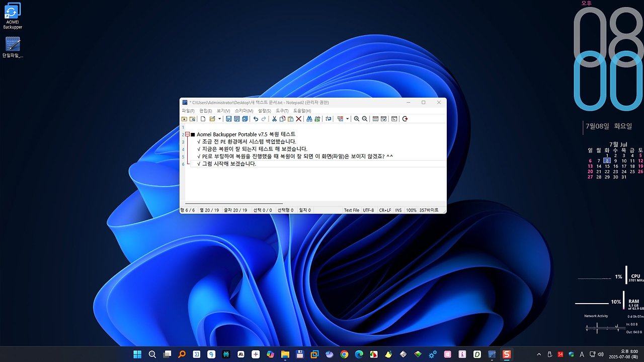
Task: Toggle word wrap toolbar icon
Action: pos(329,119)
